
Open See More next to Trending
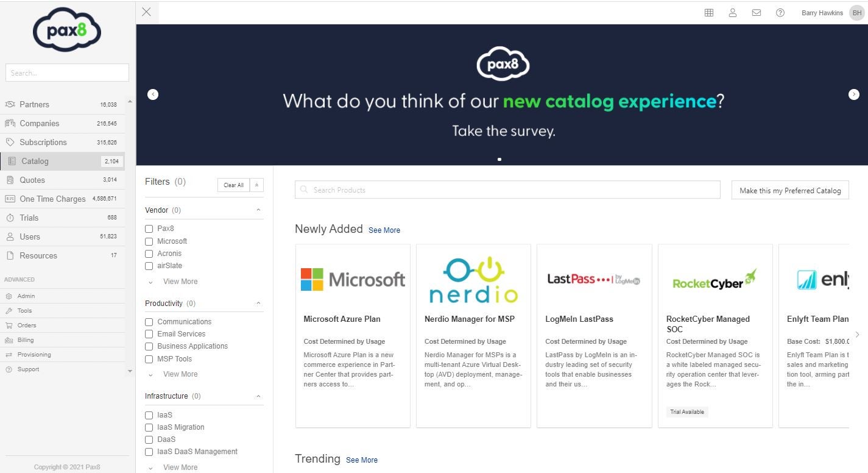[x=362, y=460]
